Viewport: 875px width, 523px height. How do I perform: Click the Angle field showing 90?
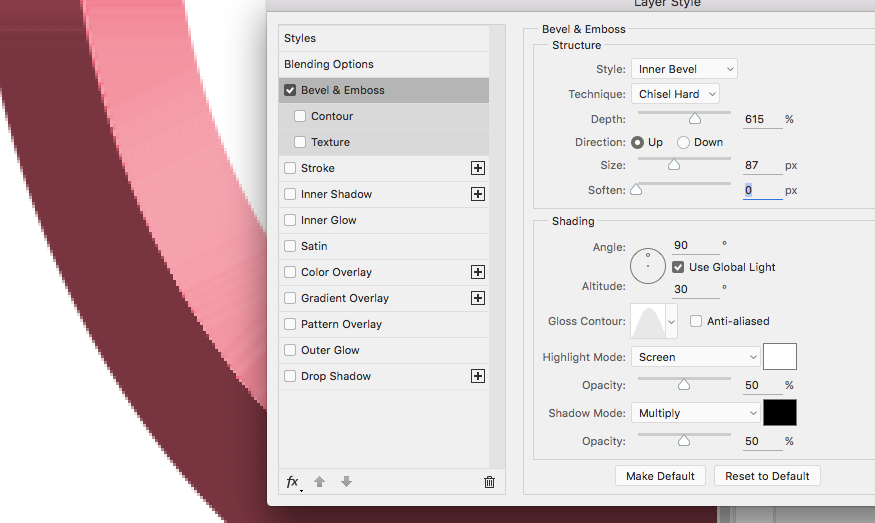pyautogui.click(x=695, y=246)
